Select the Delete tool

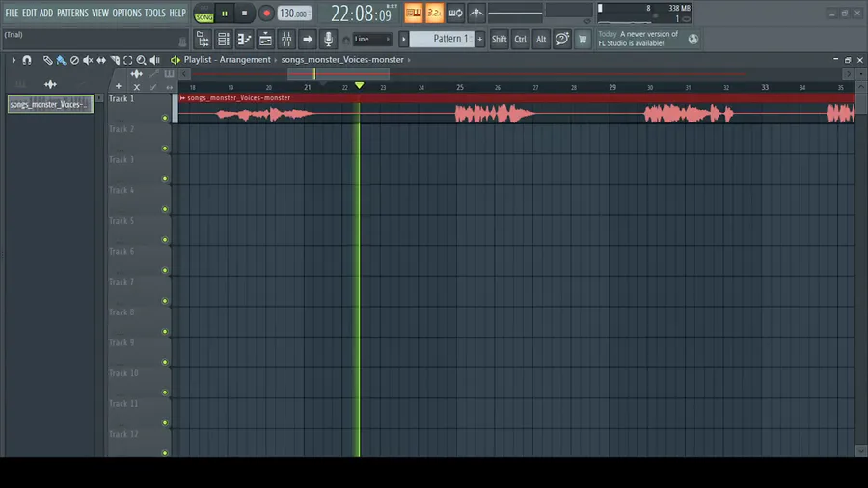click(x=74, y=60)
